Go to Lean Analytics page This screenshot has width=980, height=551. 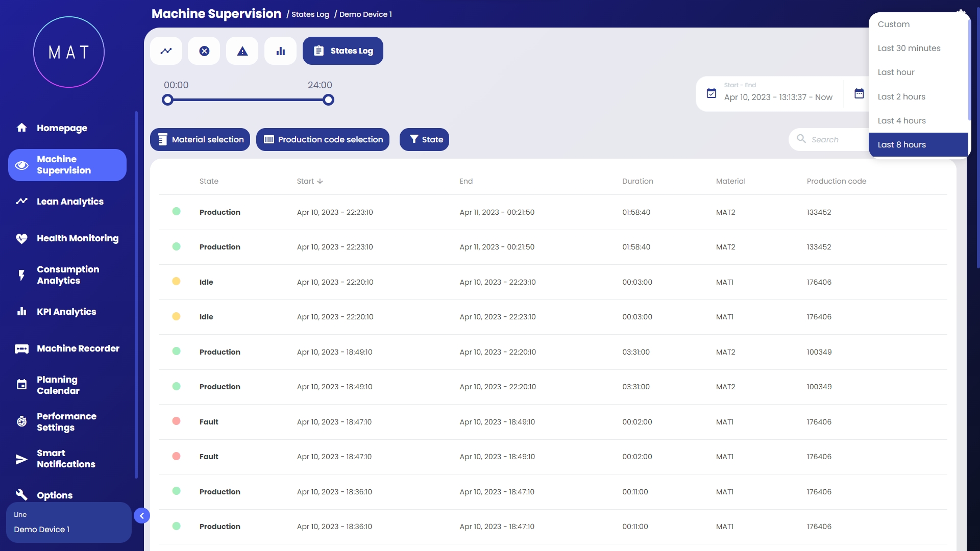70,202
